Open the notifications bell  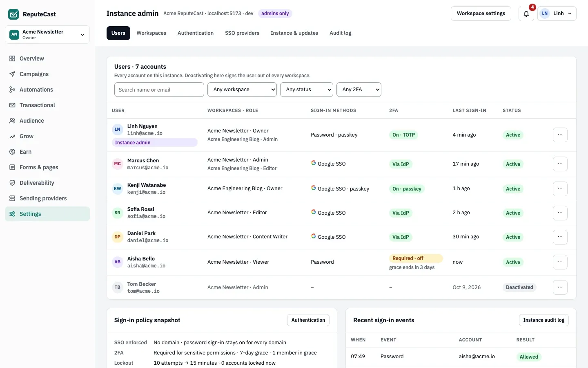(x=526, y=13)
